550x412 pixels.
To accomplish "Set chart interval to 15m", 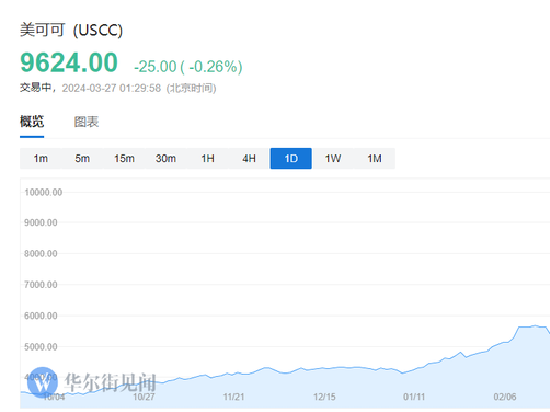I will [124, 158].
